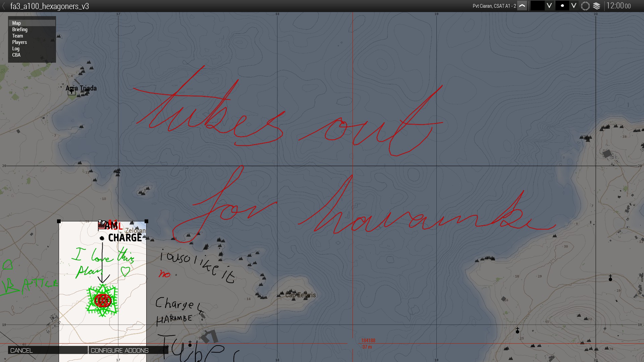
Task: Click the dashed circle icon in top bar
Action: [585, 6]
